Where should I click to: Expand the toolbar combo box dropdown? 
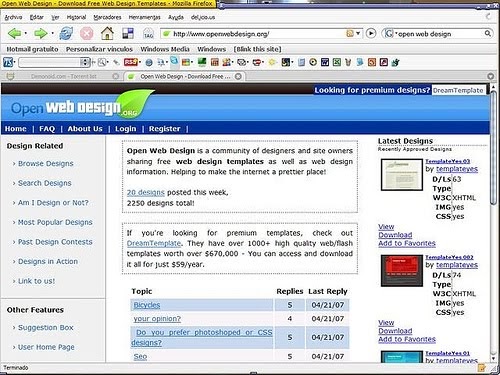pyautogui.click(x=84, y=62)
